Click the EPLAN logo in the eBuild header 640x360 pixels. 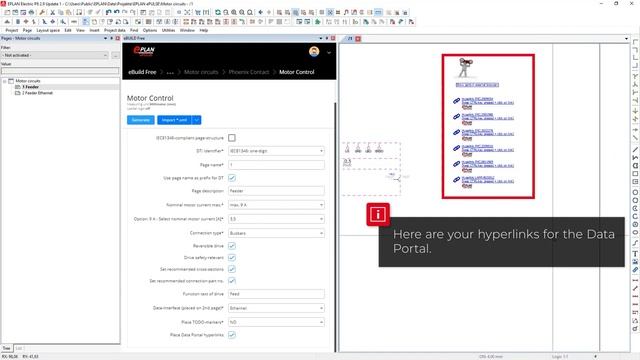(x=144, y=51)
